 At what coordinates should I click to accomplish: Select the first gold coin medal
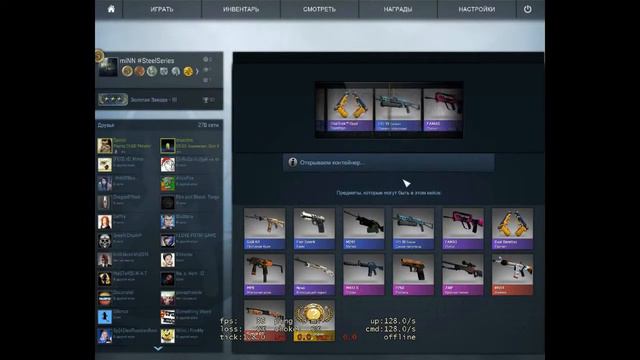127,71
